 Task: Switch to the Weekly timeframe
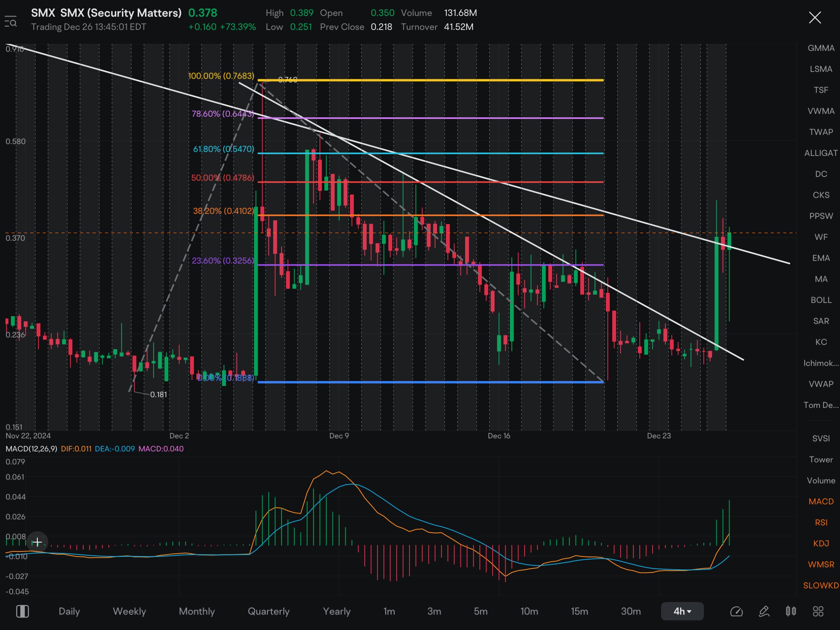[x=129, y=611]
